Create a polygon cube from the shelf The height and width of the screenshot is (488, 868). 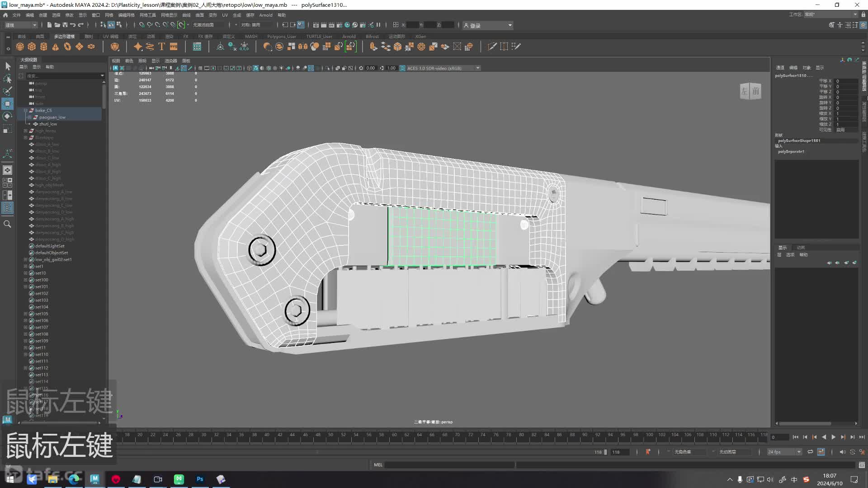tap(32, 47)
